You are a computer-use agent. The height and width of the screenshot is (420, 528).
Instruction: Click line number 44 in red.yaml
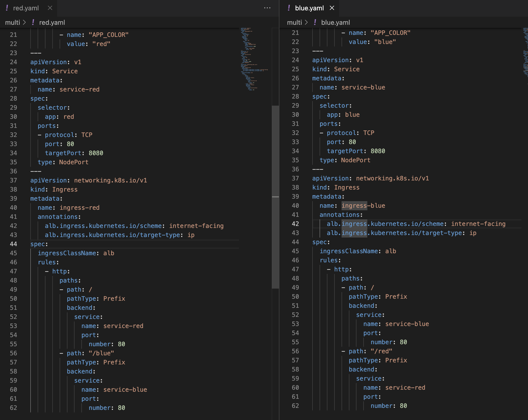[13, 244]
